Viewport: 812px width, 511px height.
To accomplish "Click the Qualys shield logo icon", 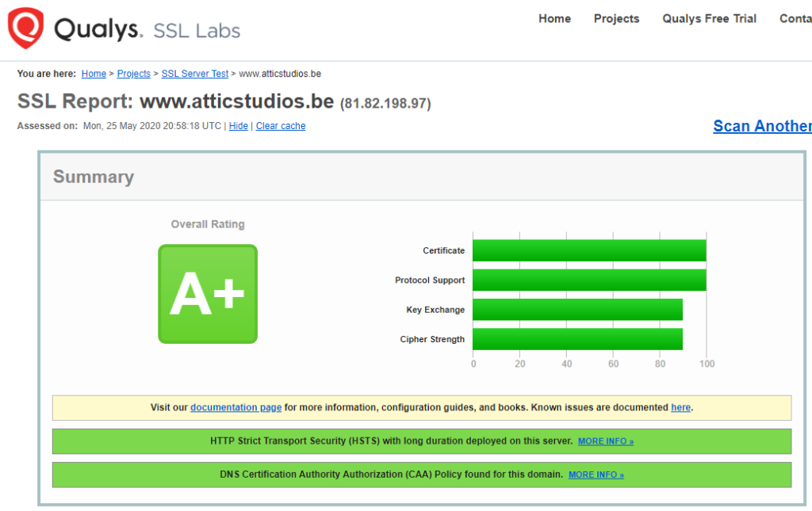I will (25, 28).
